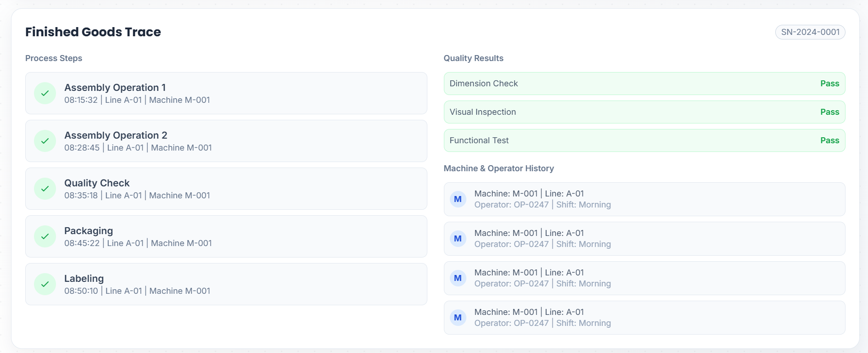The width and height of the screenshot is (868, 353).
Task: Select the Packaging step timestamp 08:45:22
Action: (x=82, y=243)
